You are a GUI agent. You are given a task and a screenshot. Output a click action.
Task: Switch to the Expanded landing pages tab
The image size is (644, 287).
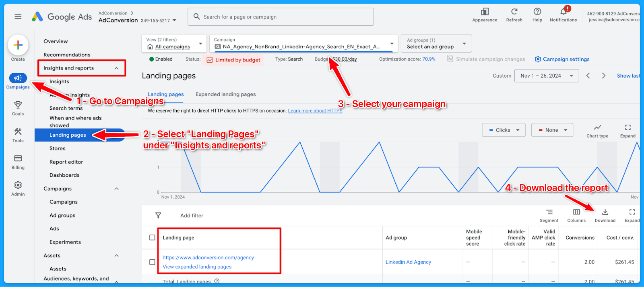point(226,94)
